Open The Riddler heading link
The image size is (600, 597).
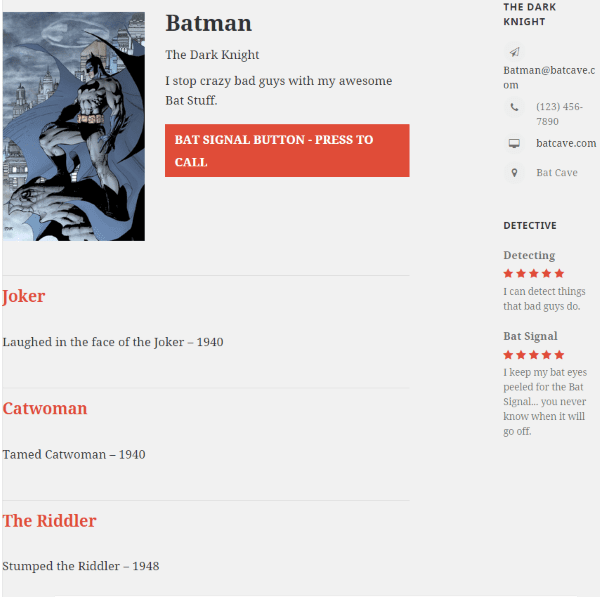coord(50,521)
